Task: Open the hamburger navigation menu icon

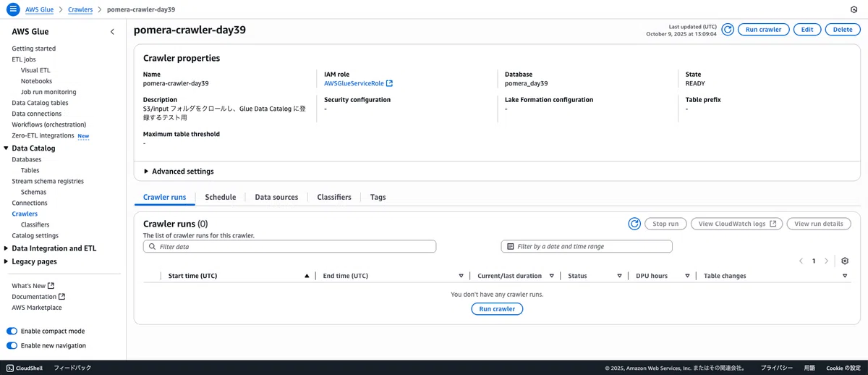Action: [12, 10]
